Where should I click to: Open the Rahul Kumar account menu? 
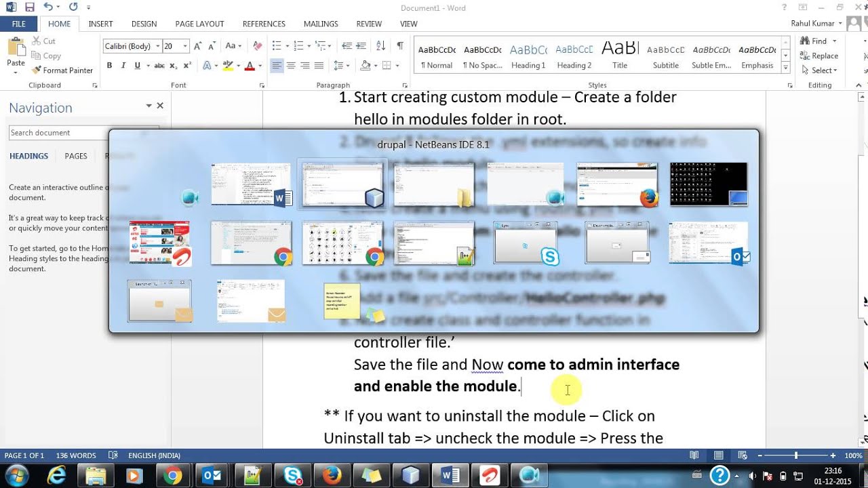coord(817,24)
